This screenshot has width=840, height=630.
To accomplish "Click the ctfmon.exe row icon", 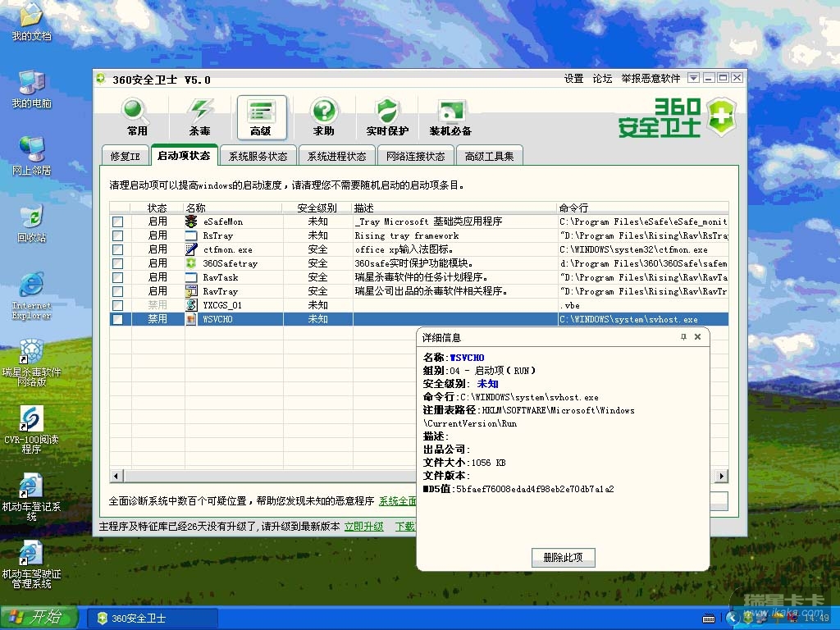I will point(191,249).
